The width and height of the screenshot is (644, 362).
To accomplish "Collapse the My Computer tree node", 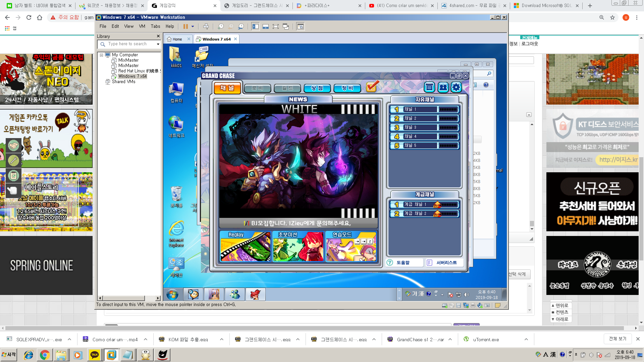I will [x=101, y=55].
